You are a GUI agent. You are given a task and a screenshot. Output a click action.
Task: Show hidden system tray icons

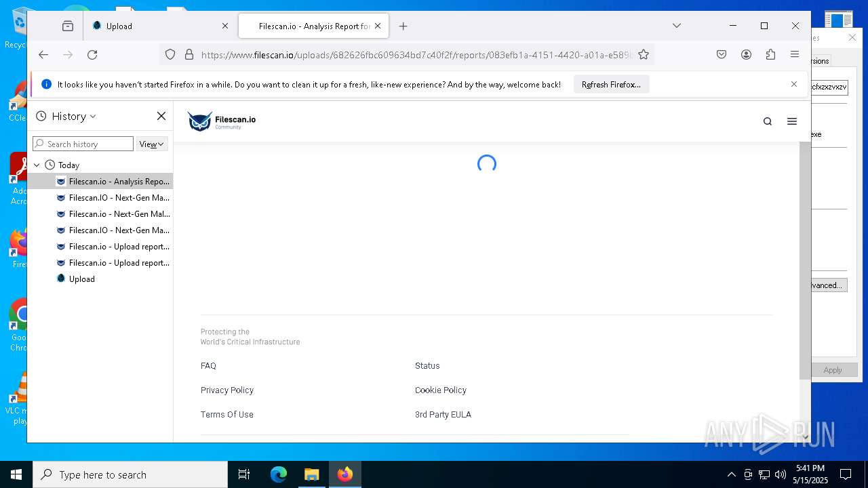pyautogui.click(x=731, y=474)
